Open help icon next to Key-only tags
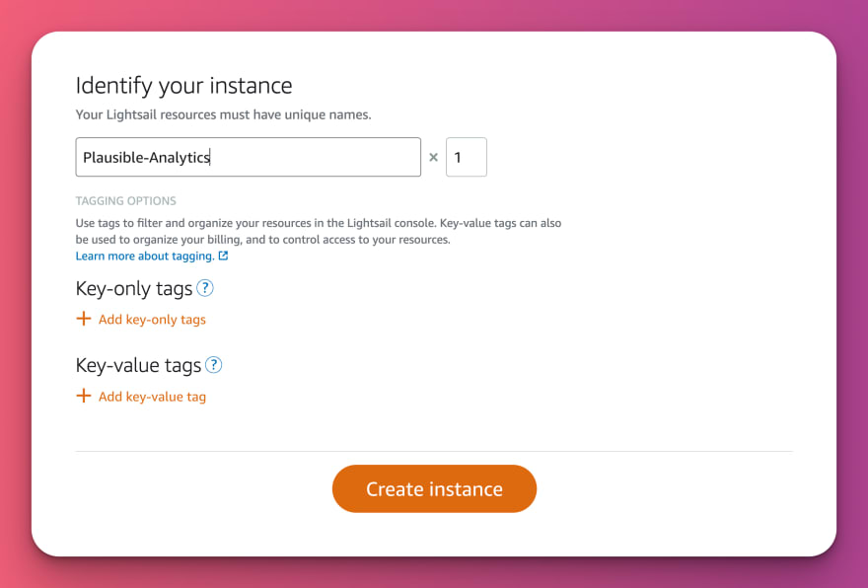The width and height of the screenshot is (868, 588). point(205,288)
